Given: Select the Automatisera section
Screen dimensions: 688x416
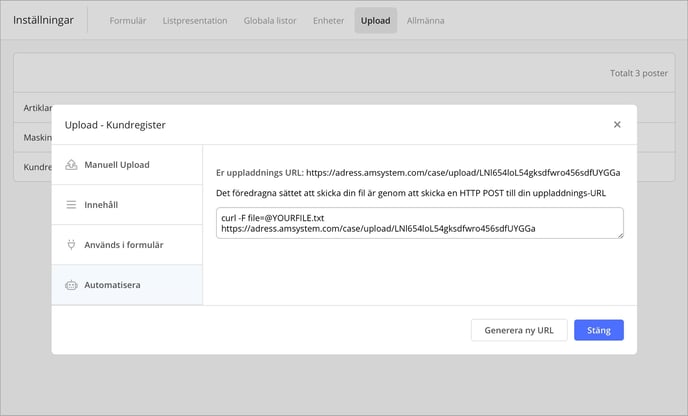Looking at the screenshot, I should 127,285.
